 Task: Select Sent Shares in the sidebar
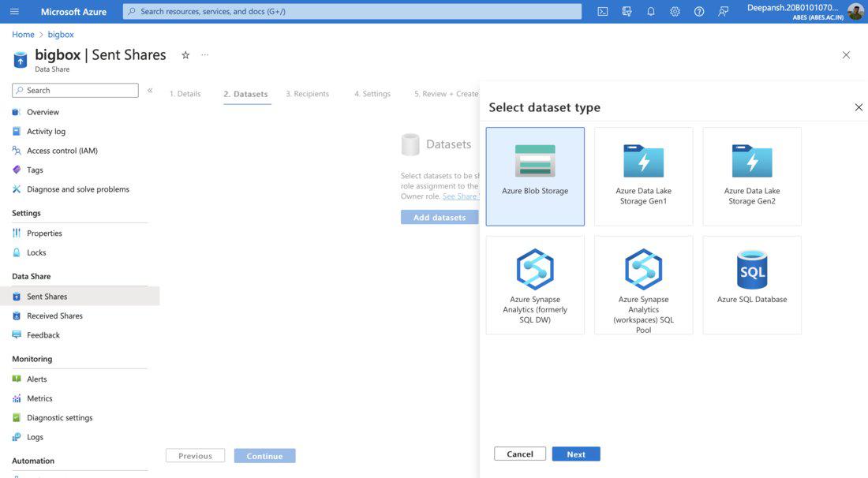[x=80, y=297]
